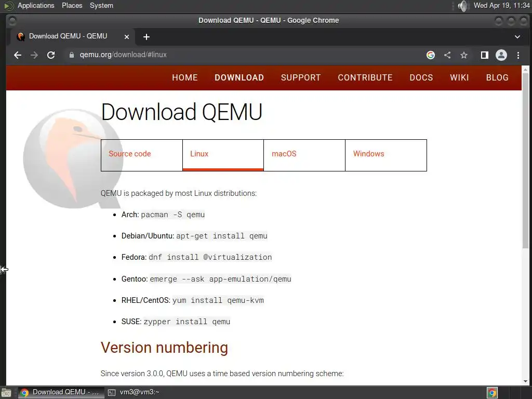Click the apt-get install qemu command
The image size is (532, 399).
pos(222,236)
